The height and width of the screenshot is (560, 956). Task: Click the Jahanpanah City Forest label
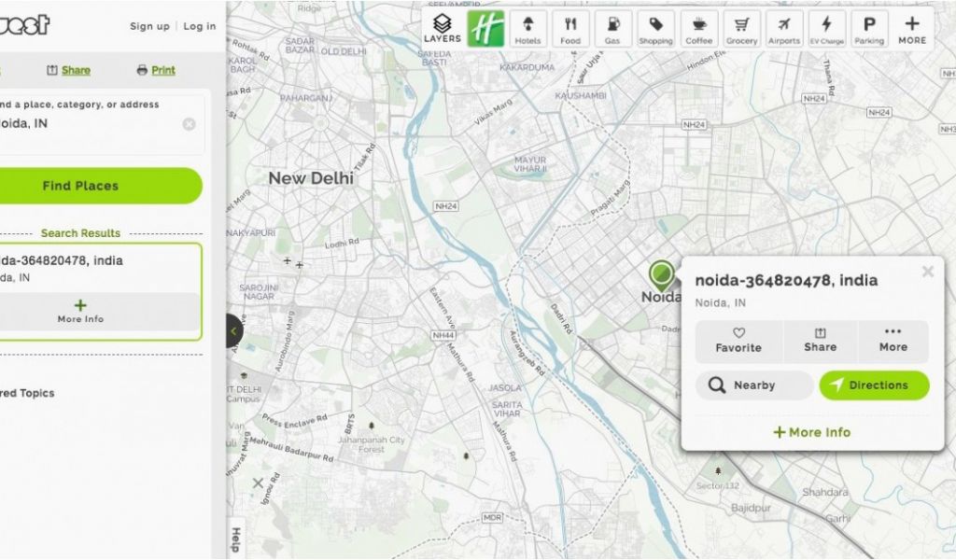coord(371,444)
